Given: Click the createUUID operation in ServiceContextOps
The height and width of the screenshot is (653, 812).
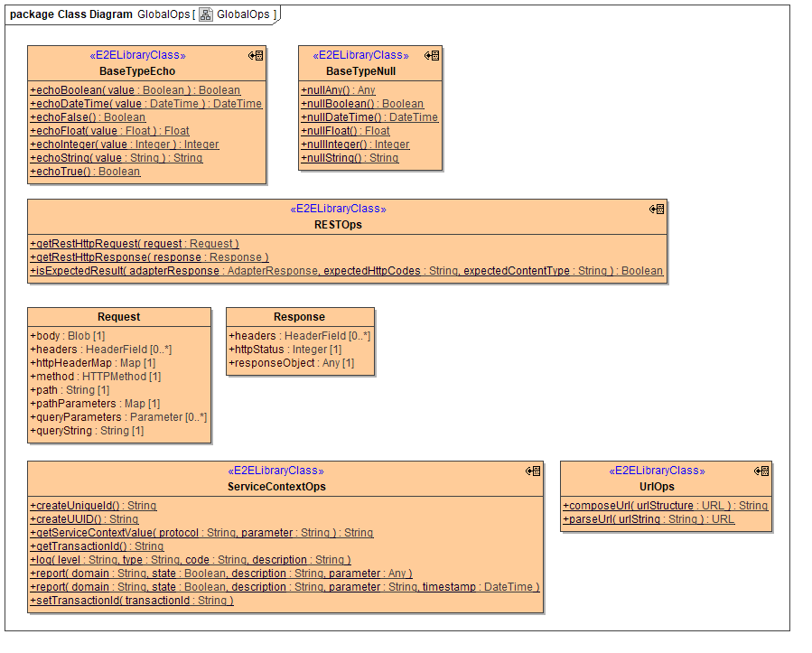Looking at the screenshot, I should (85, 519).
